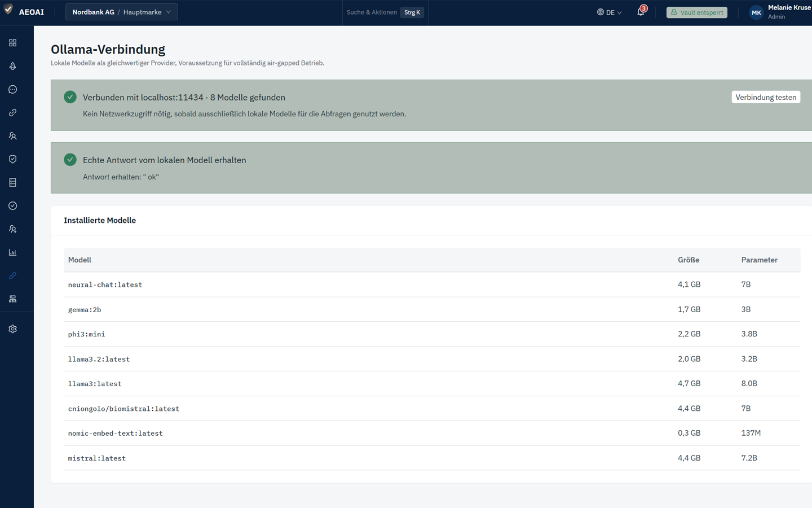Click the Ollama-Verbindung page title
This screenshot has width=812, height=508.
click(x=108, y=49)
